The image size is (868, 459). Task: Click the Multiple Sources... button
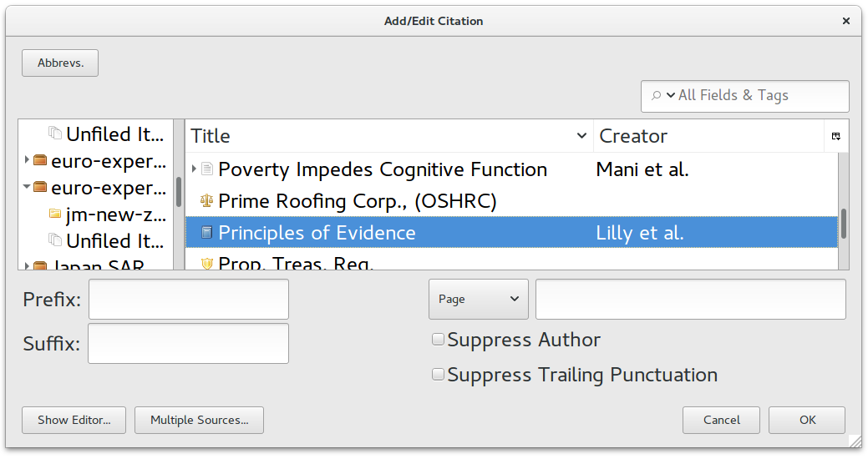click(200, 421)
